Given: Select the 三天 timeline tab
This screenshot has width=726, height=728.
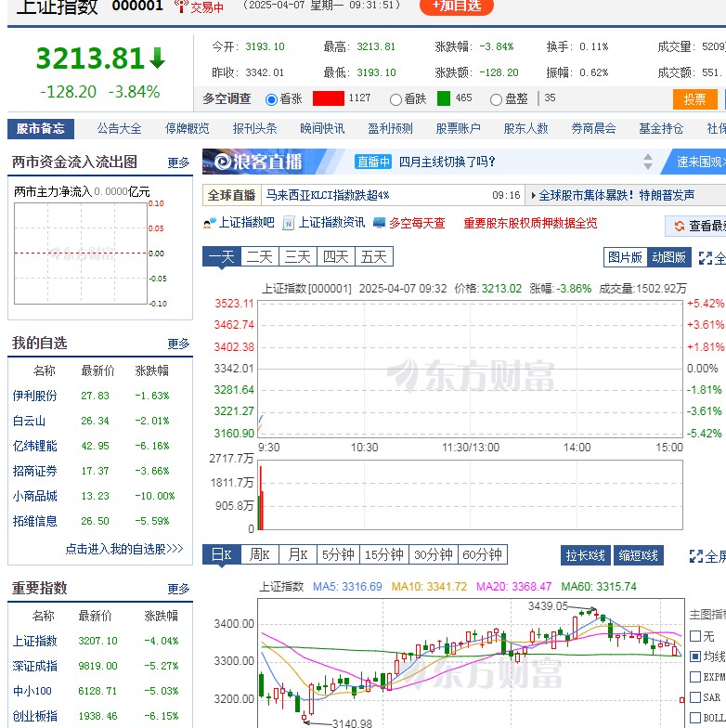Looking at the screenshot, I should (x=297, y=256).
